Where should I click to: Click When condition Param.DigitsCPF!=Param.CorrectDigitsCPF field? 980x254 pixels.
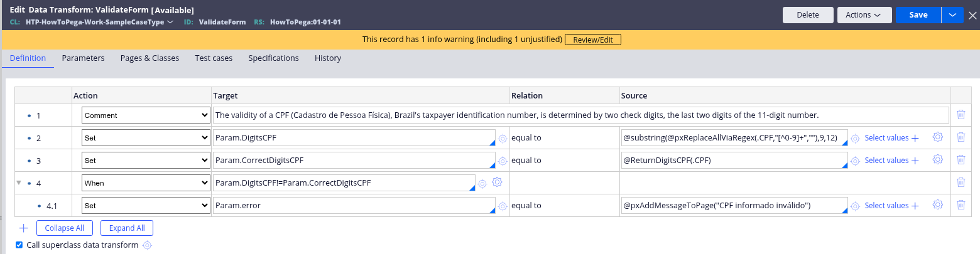click(x=344, y=183)
